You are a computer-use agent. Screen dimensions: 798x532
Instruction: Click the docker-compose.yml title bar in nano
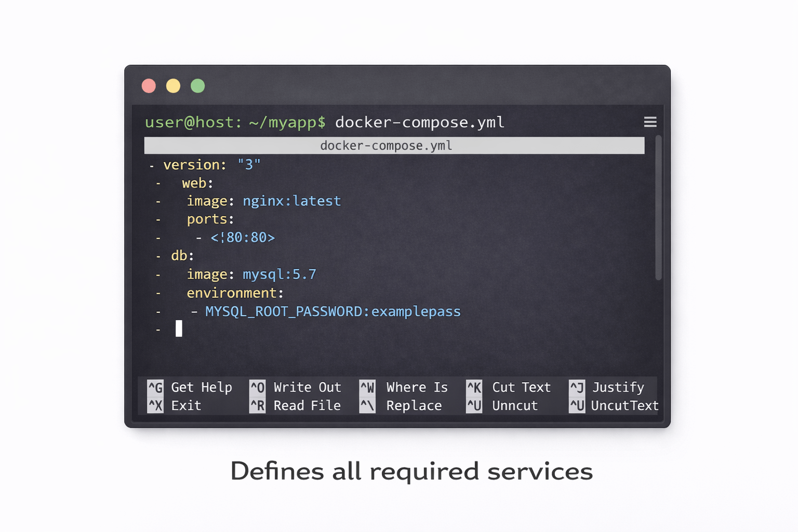pyautogui.click(x=394, y=145)
